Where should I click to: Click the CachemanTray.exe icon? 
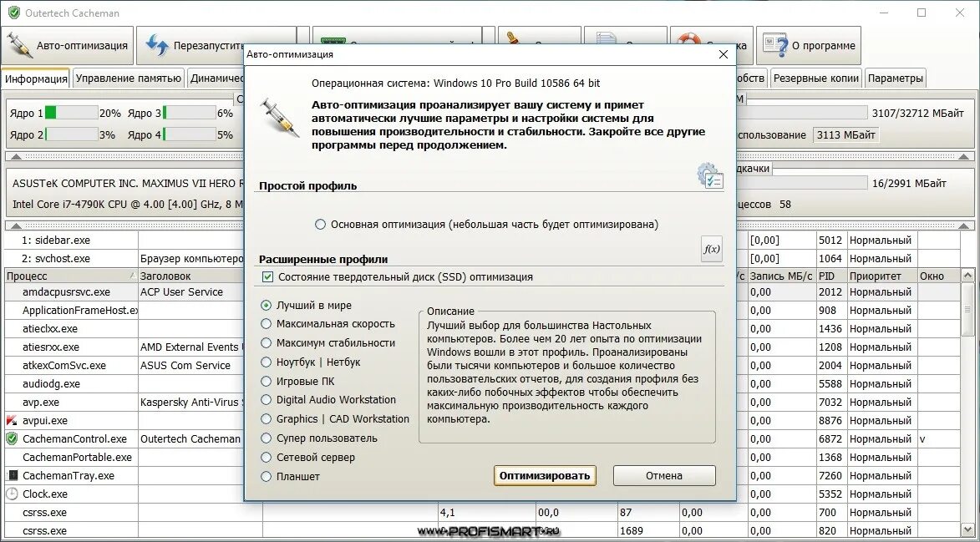click(11, 476)
